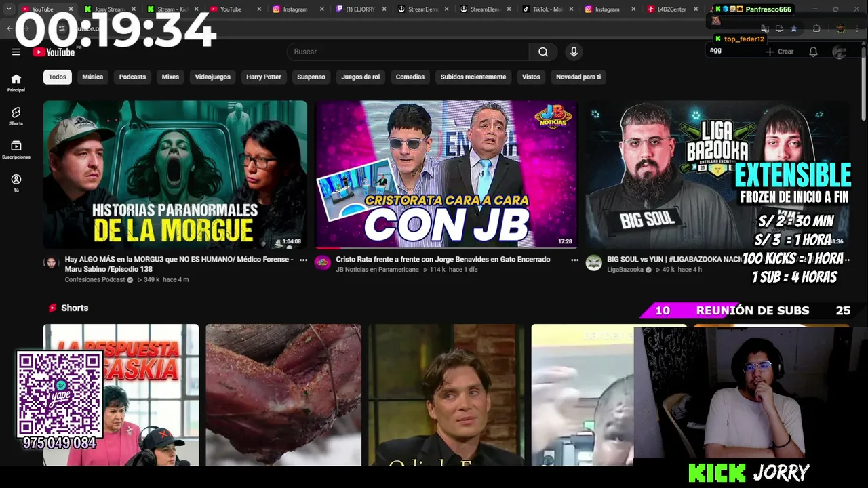
Task: Open the YouTube account avatar menu
Action: 840,52
